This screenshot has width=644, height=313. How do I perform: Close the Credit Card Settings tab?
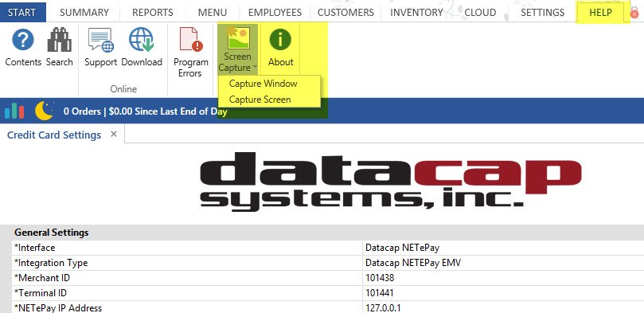[114, 135]
